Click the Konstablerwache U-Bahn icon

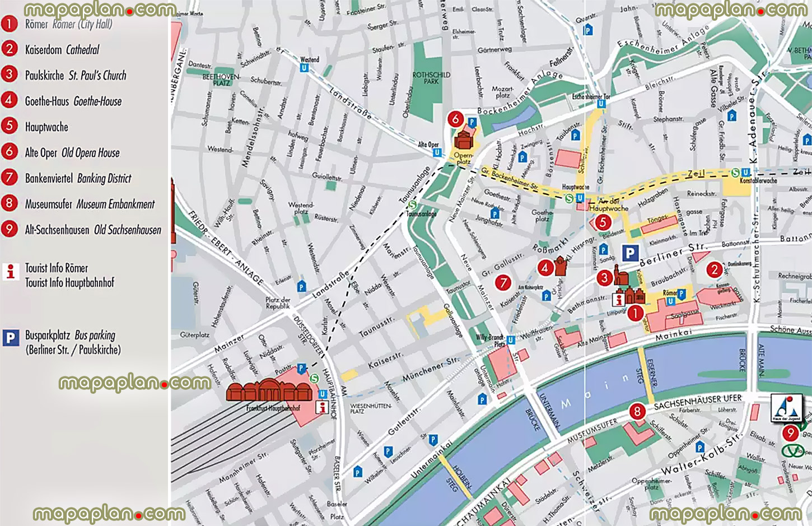point(746,173)
